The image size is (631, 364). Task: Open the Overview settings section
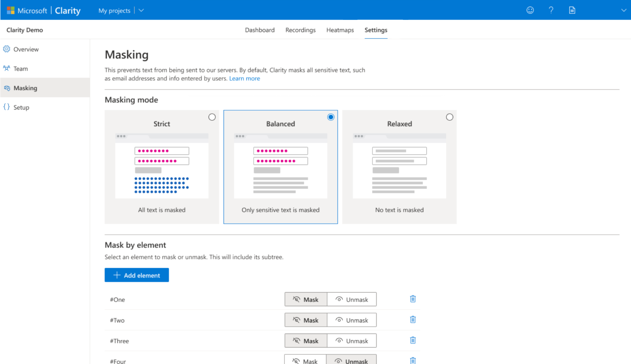(x=25, y=49)
